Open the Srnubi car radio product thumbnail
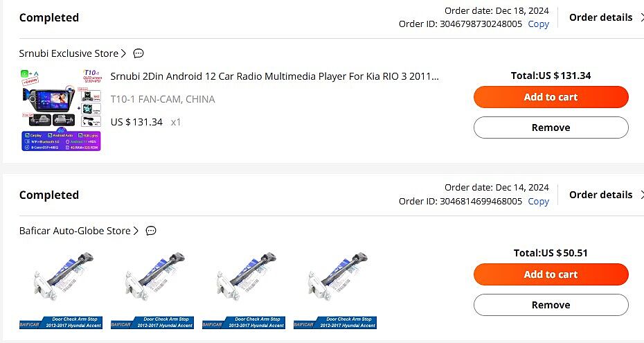 [61, 109]
